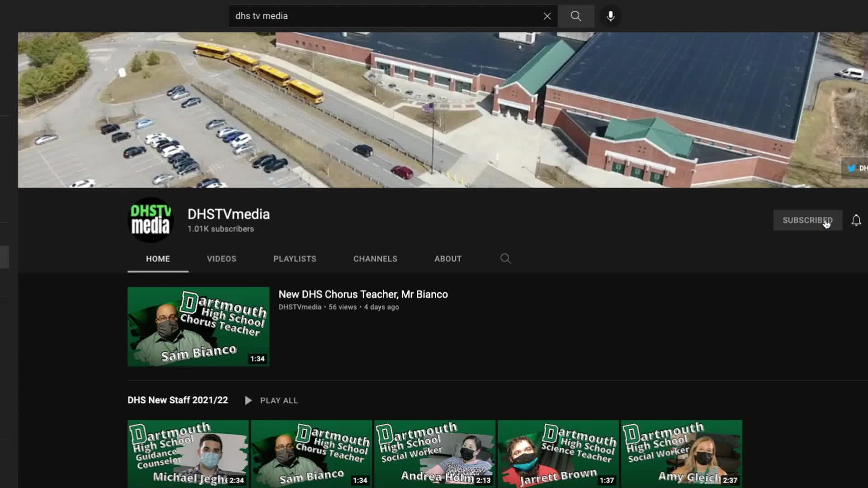The width and height of the screenshot is (868, 488).
Task: Open Michael Jeghe Guidance Counselor thumbnail
Action: [188, 454]
